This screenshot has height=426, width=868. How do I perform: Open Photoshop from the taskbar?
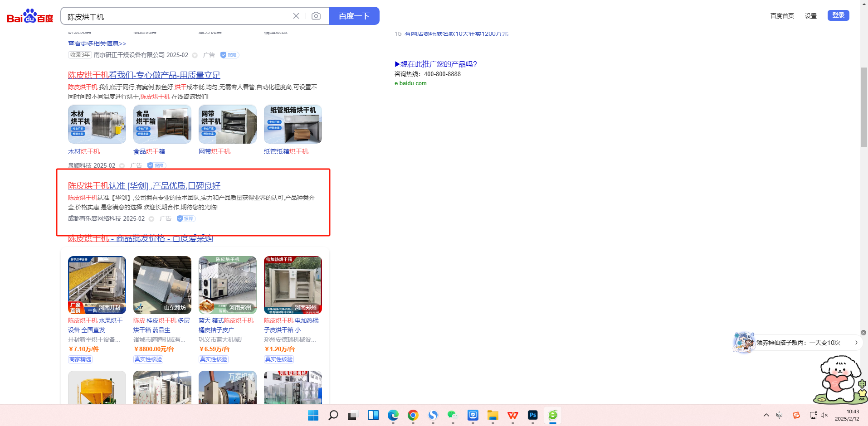coord(533,415)
